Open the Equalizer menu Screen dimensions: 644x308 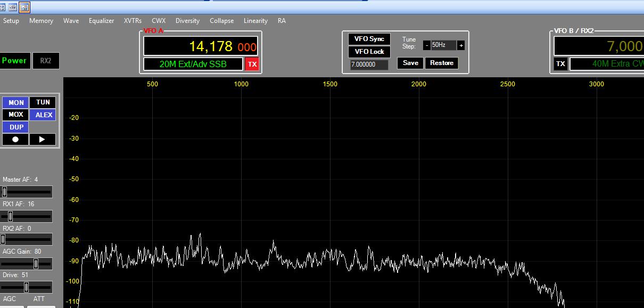tap(101, 21)
